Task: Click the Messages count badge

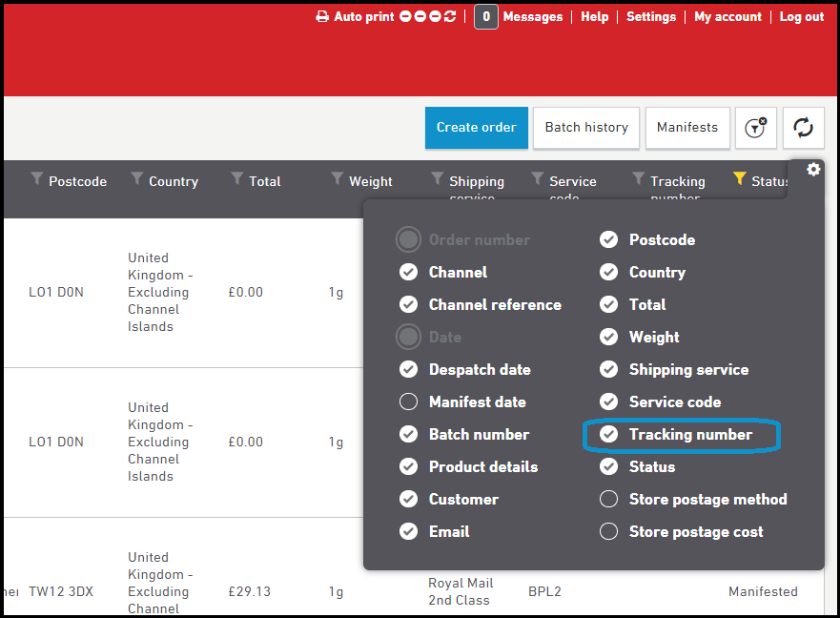Action: click(x=485, y=17)
